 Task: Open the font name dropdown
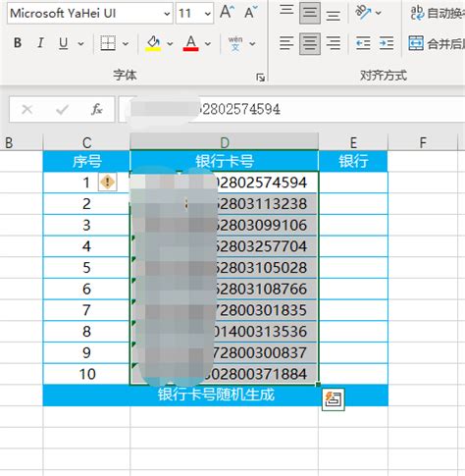coord(167,14)
